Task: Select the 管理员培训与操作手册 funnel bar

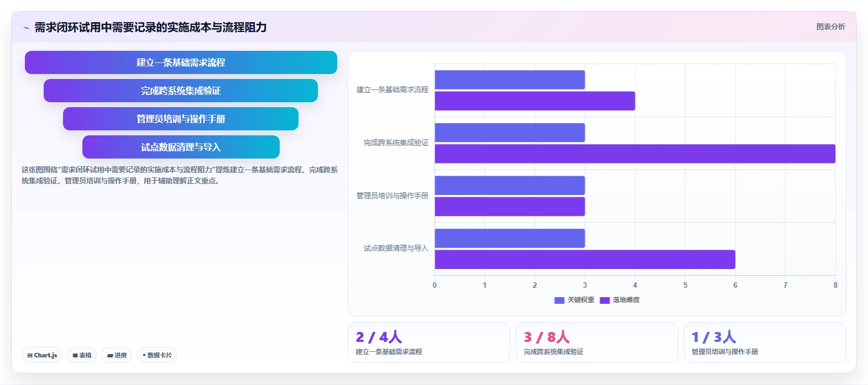Action: click(181, 119)
